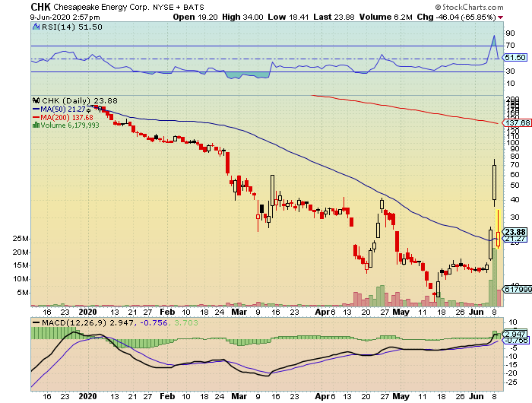Click the 25M label on volume axis
532x403 pixels.
coord(21,239)
